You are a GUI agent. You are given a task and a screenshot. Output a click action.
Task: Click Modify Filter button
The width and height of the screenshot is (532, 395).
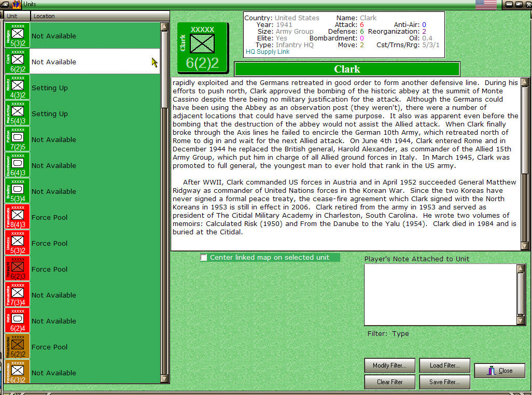coord(389,365)
